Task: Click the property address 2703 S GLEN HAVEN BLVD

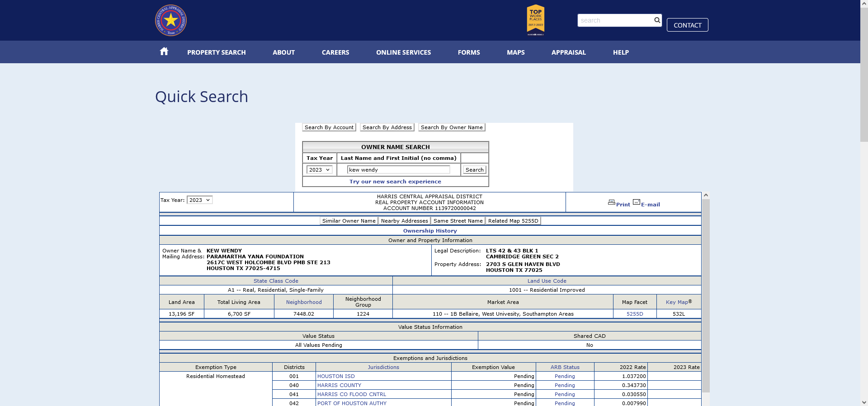Action: [523, 264]
